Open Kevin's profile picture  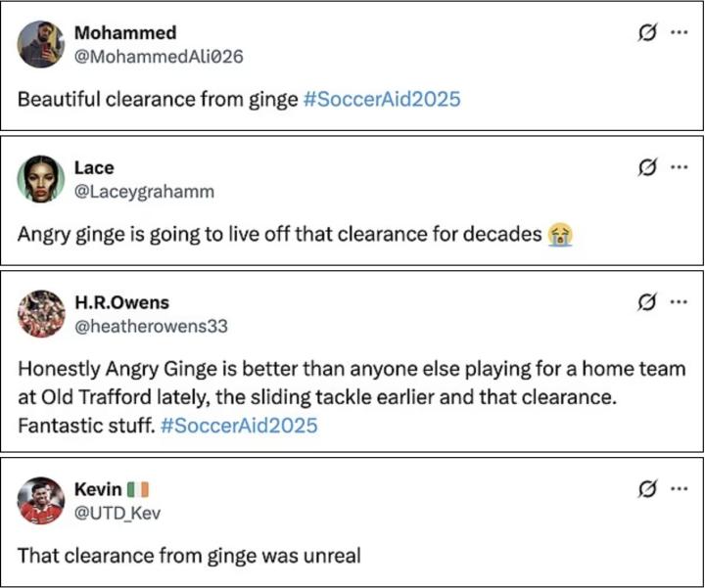(41, 500)
